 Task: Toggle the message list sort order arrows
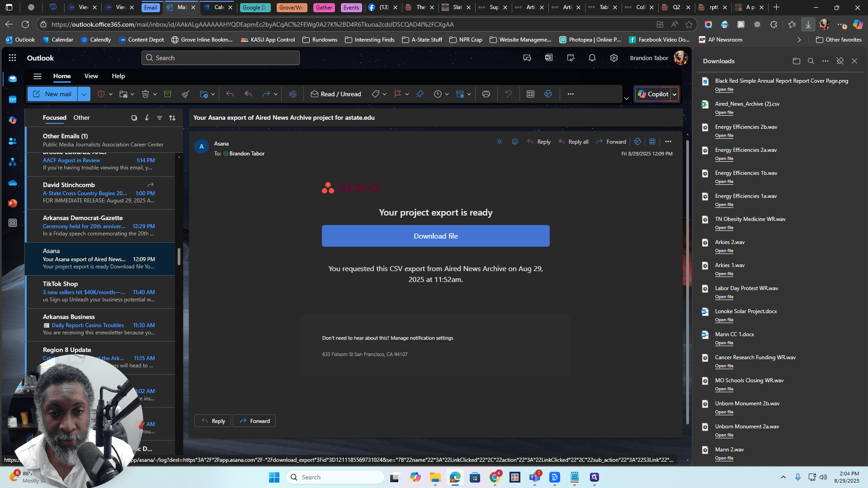click(172, 117)
